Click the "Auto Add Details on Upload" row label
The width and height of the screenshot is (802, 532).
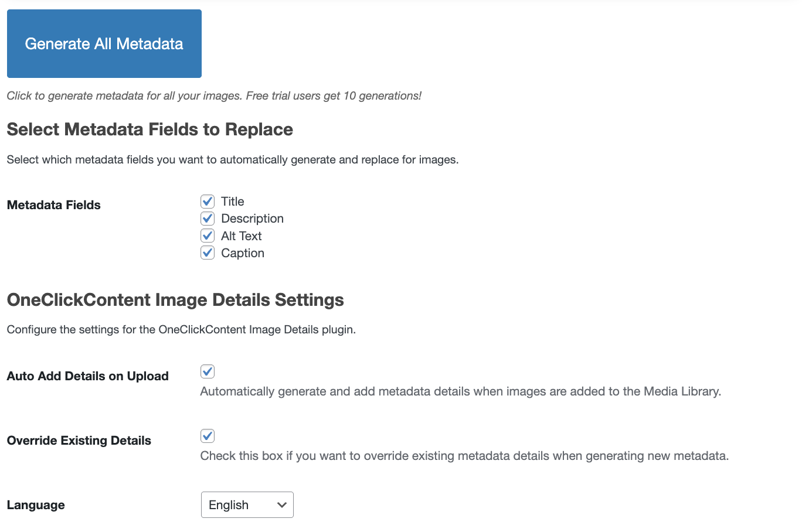pyautogui.click(x=88, y=376)
